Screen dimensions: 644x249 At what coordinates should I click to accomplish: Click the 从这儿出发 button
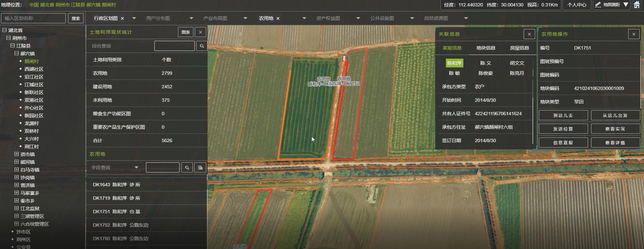tap(615, 115)
